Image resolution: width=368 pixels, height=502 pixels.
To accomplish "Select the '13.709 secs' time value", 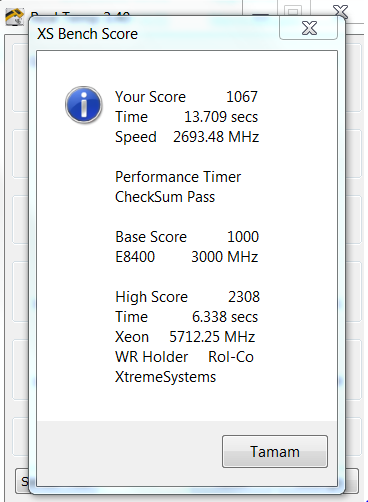I will point(221,117).
